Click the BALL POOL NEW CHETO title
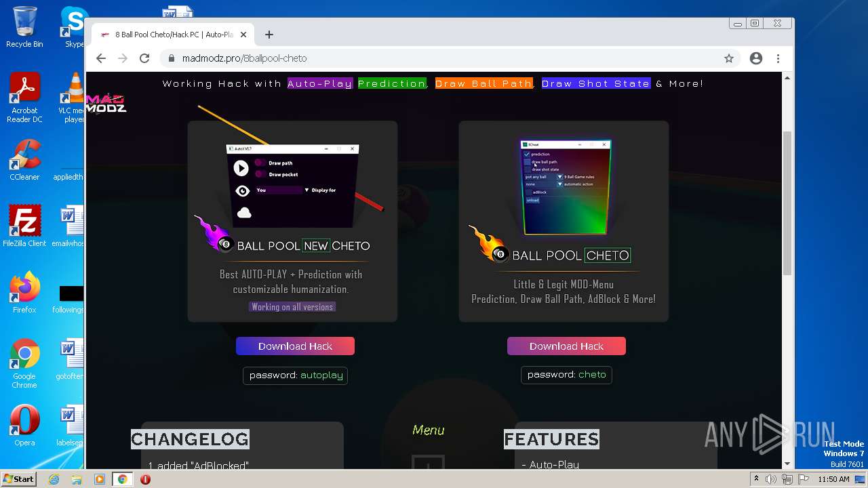The height and width of the screenshot is (488, 868). [x=303, y=245]
